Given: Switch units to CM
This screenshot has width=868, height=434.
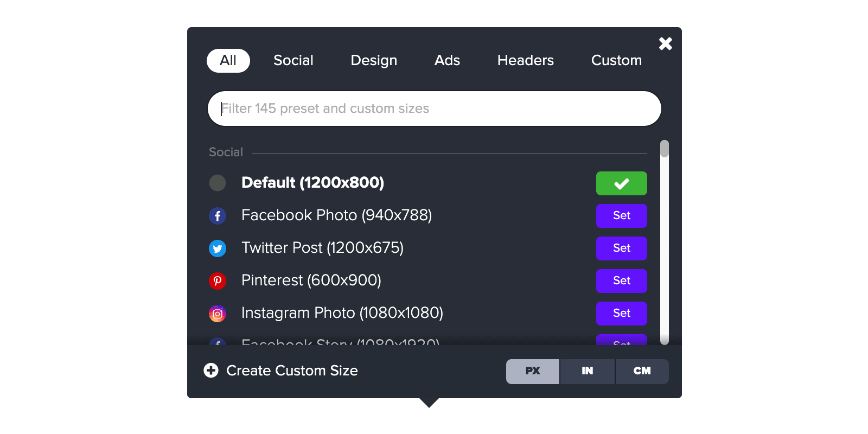Looking at the screenshot, I should [x=642, y=371].
